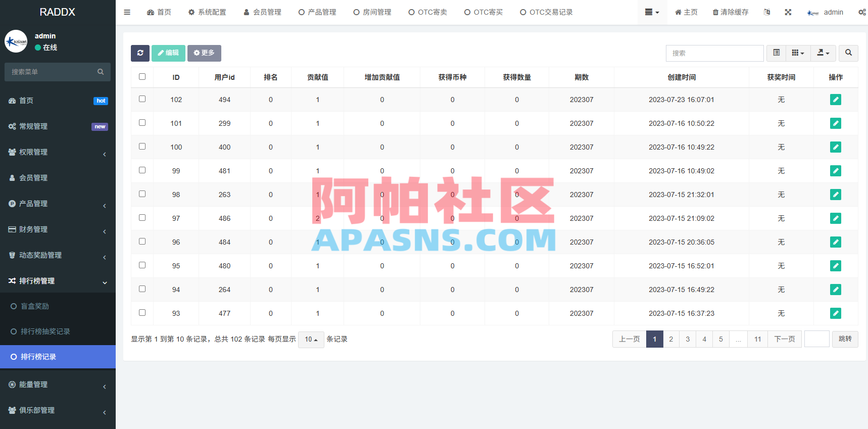Image resolution: width=868 pixels, height=429 pixels.
Task: Expand 动态奖励管理 in the sidebar
Action: coord(58,255)
